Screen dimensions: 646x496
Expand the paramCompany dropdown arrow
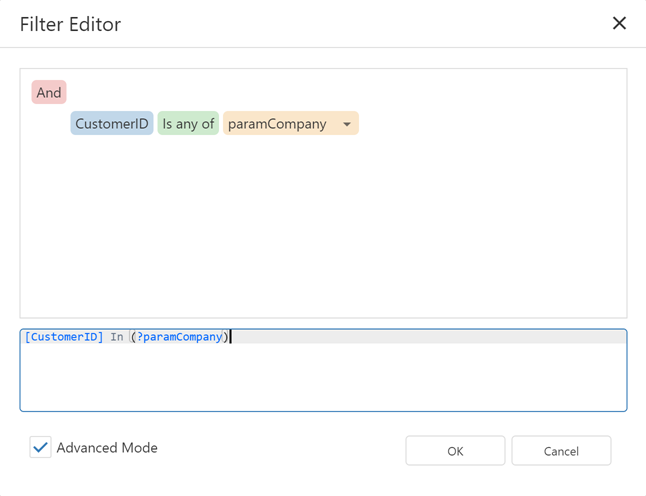point(346,125)
